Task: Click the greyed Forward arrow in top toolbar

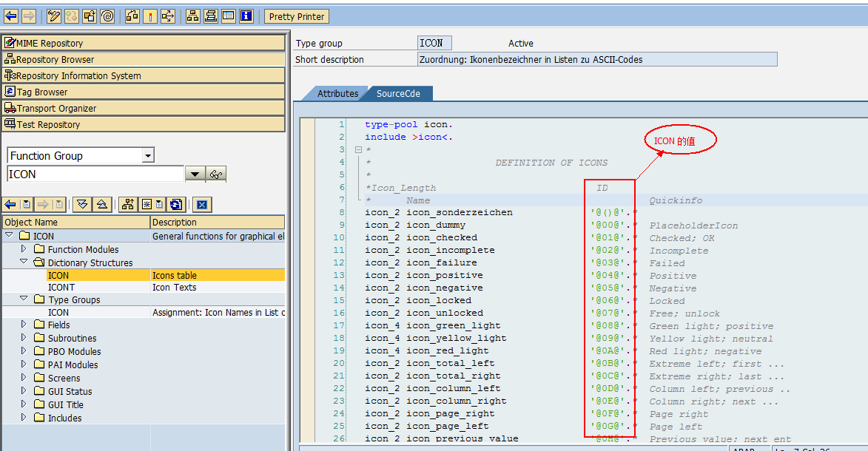Action: (29, 16)
